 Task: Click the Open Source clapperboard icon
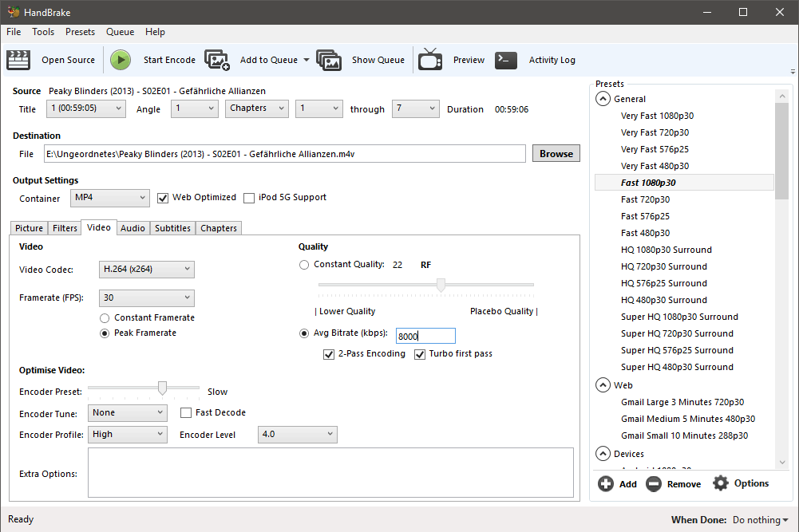click(18, 60)
